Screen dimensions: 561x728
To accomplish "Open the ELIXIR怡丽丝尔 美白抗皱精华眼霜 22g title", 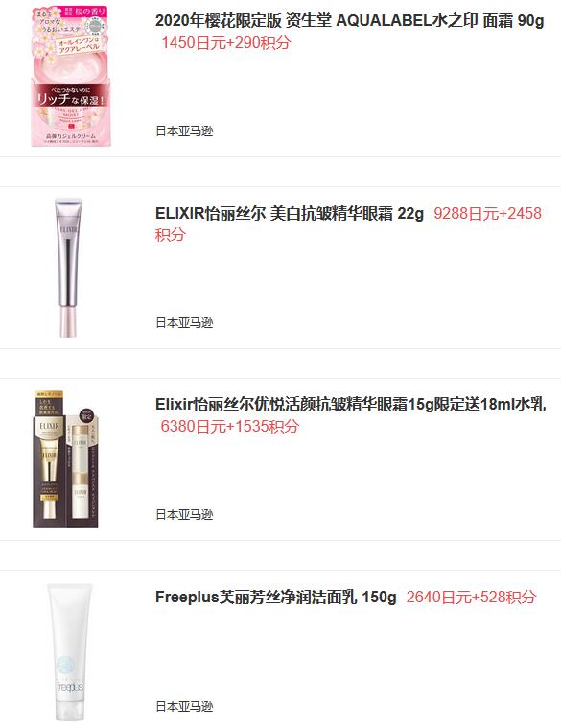I will (290, 214).
